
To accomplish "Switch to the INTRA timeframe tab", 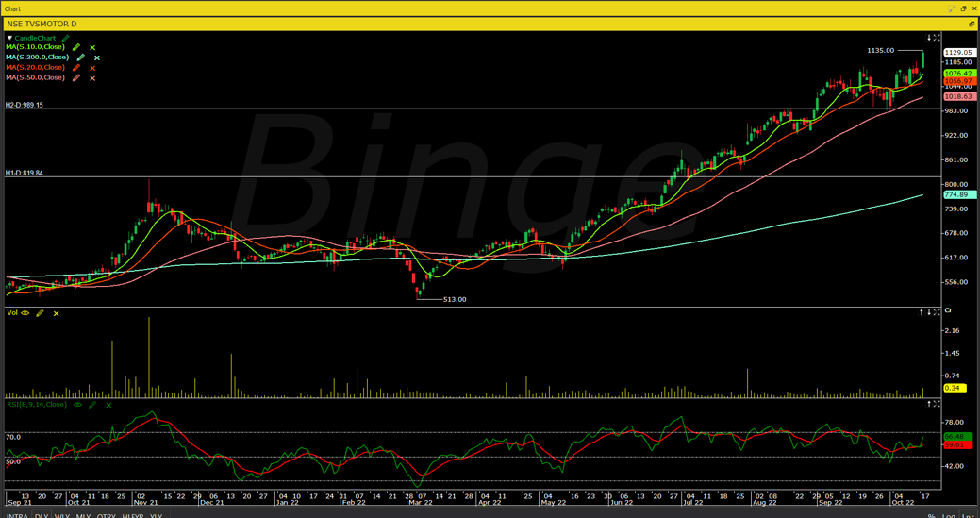I will tap(17, 515).
